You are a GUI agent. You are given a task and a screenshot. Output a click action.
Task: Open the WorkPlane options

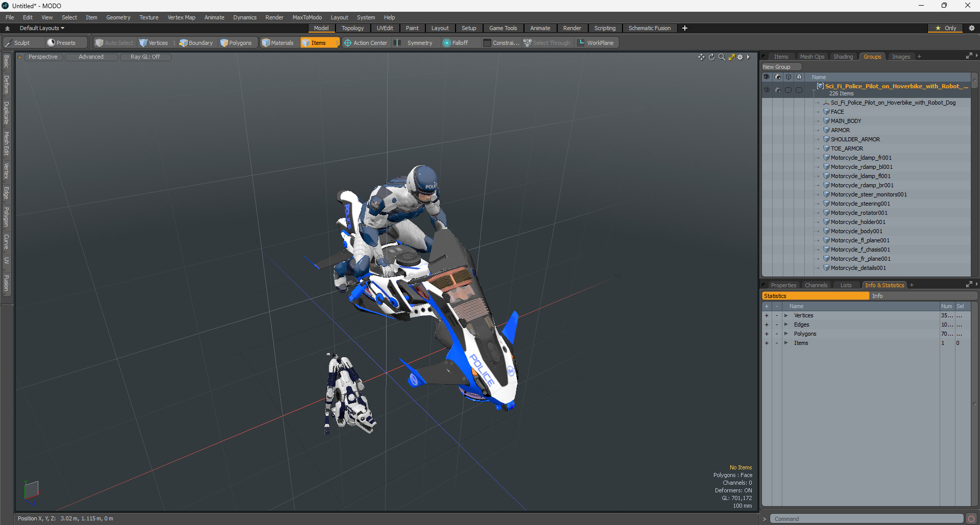point(596,43)
